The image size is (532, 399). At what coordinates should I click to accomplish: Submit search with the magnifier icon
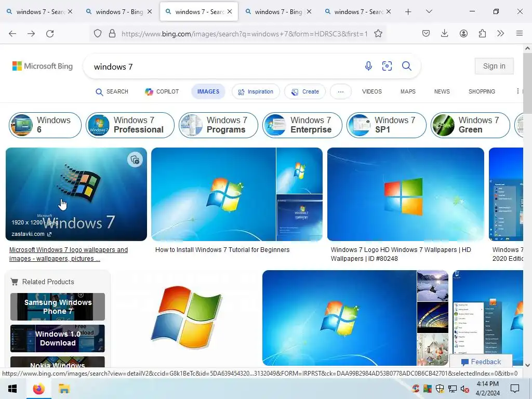click(406, 66)
